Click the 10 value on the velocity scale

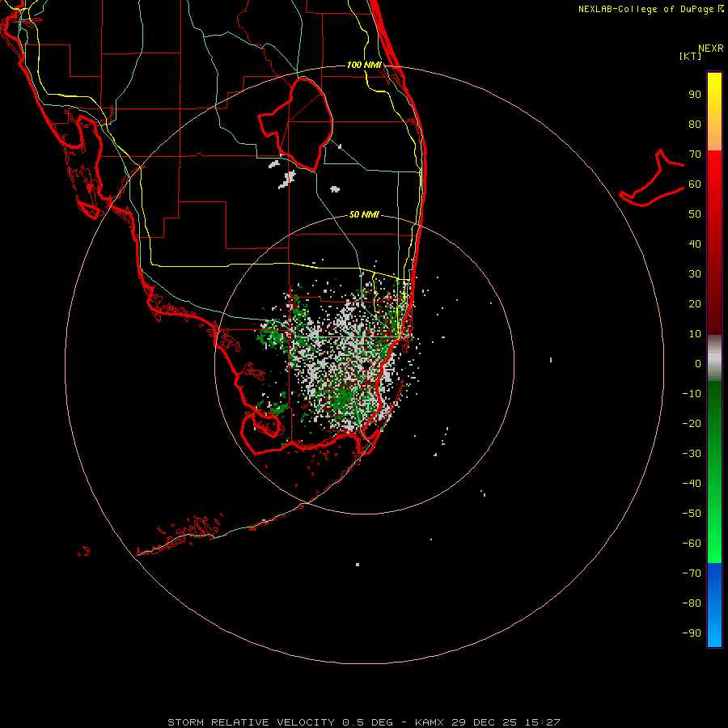point(695,334)
